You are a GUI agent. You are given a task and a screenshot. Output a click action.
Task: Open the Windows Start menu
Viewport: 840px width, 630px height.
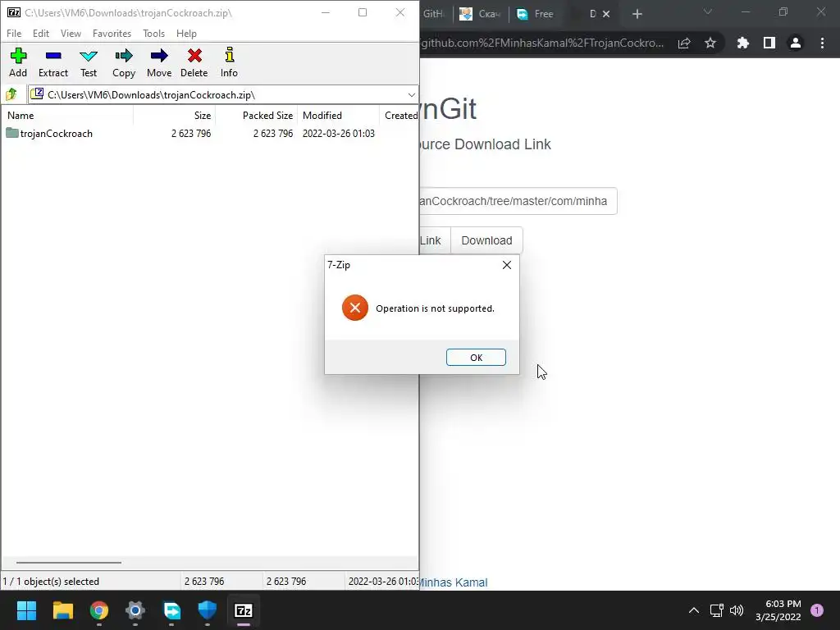[x=26, y=610]
